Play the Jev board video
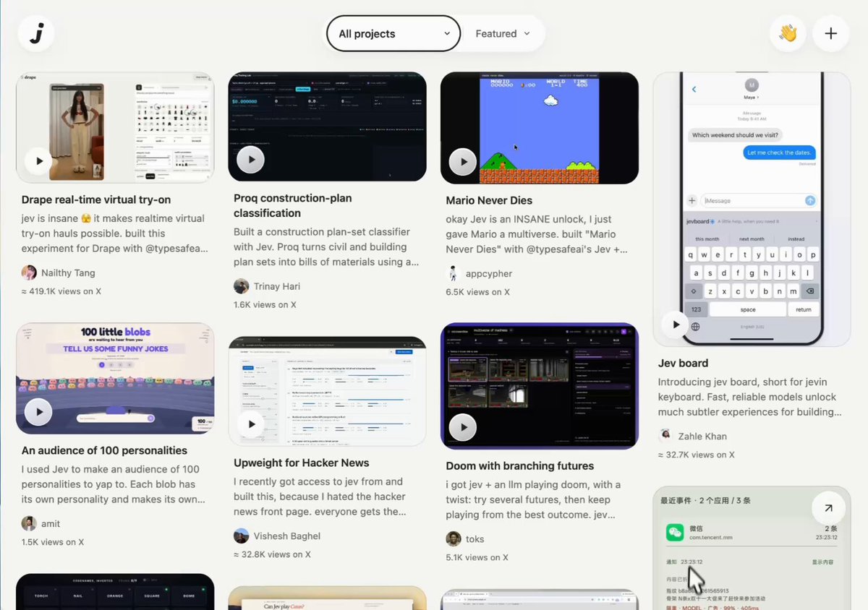 coord(676,325)
